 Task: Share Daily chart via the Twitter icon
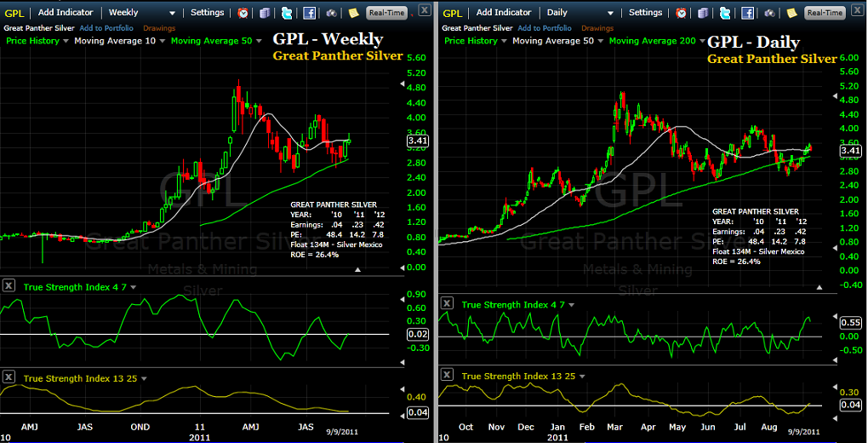(725, 13)
